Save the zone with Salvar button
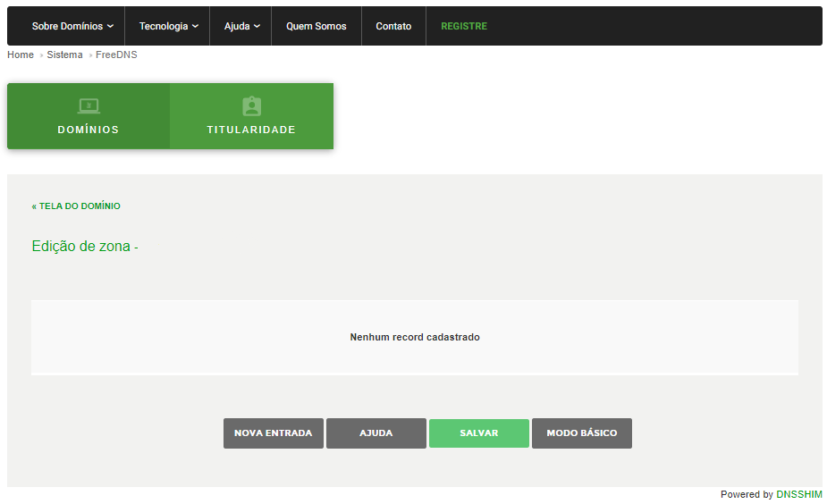827x504 pixels. click(x=478, y=433)
